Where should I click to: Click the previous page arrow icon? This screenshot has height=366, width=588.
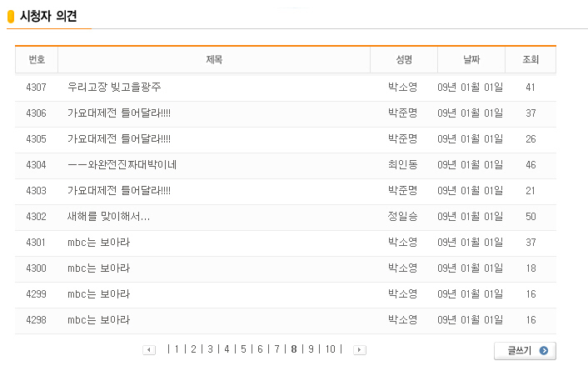(x=149, y=350)
